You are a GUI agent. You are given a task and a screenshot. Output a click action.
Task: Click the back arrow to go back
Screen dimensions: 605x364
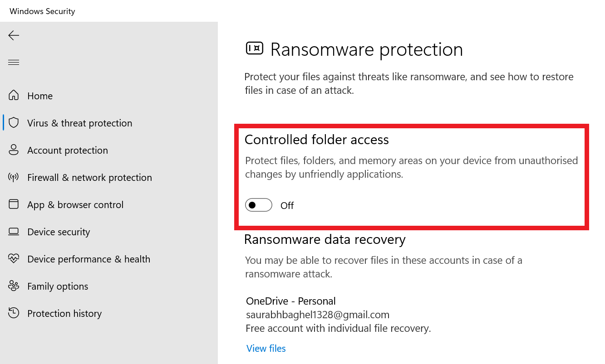14,35
